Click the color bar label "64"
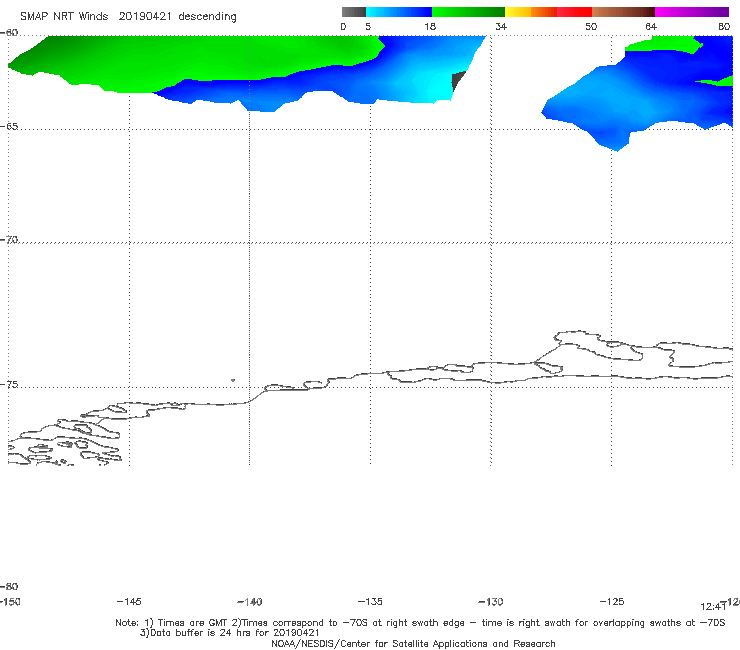Viewport: 740px width, 650px height. point(651,26)
